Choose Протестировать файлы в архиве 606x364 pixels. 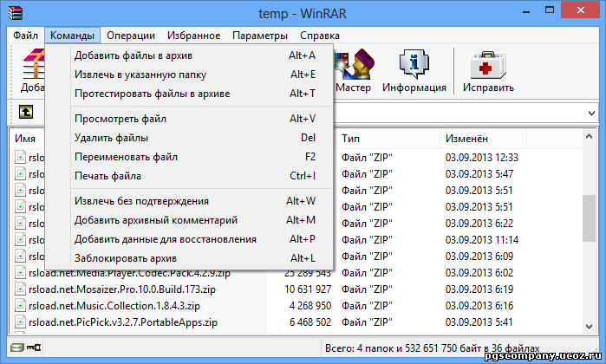tap(189, 94)
